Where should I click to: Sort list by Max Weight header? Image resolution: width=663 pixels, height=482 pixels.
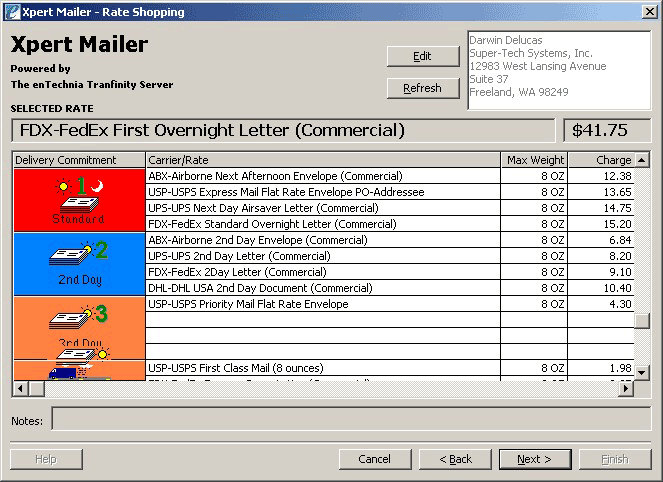[534, 160]
